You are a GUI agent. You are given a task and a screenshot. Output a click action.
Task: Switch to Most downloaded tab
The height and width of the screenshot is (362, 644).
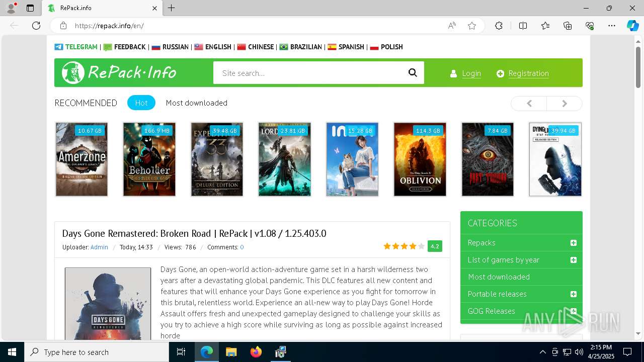[x=197, y=103]
